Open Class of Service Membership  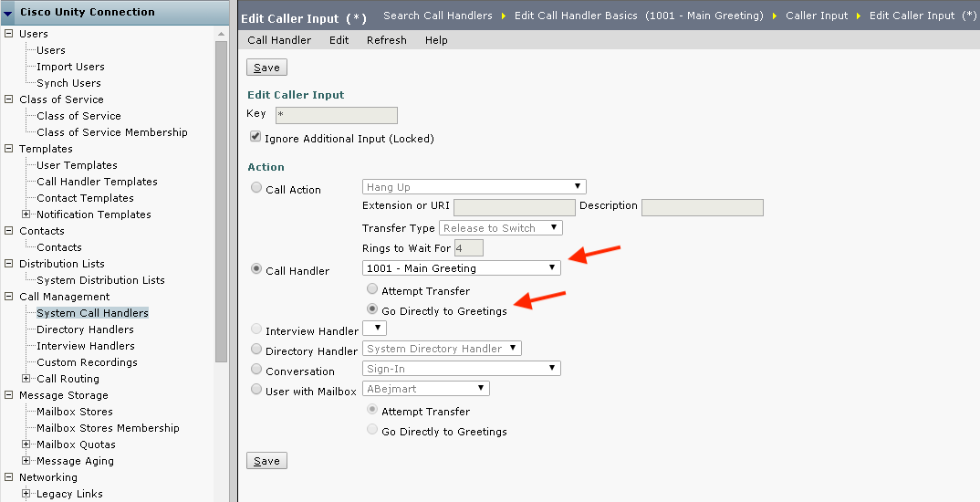click(x=112, y=132)
